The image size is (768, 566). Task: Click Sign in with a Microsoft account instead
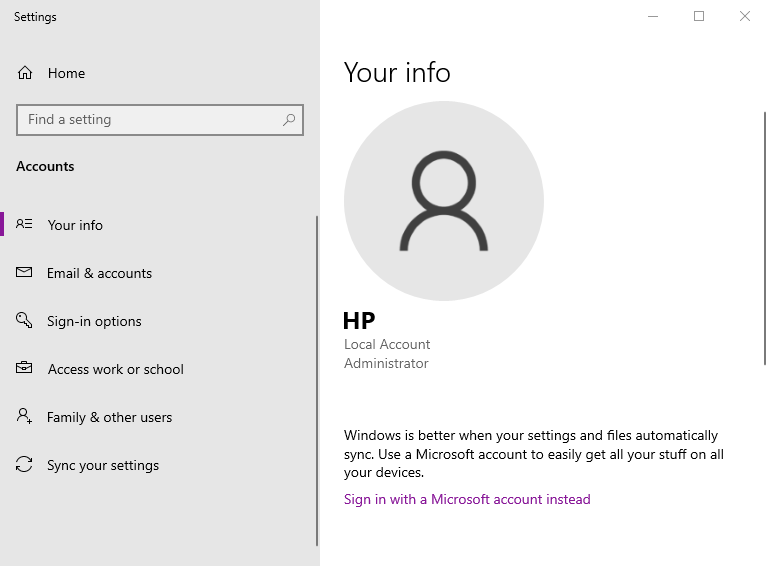[x=467, y=499]
